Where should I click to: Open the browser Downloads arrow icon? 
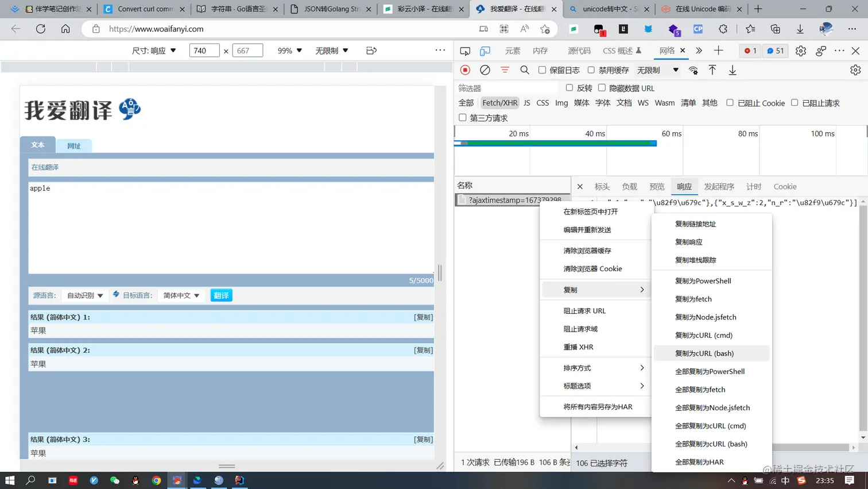tap(800, 29)
